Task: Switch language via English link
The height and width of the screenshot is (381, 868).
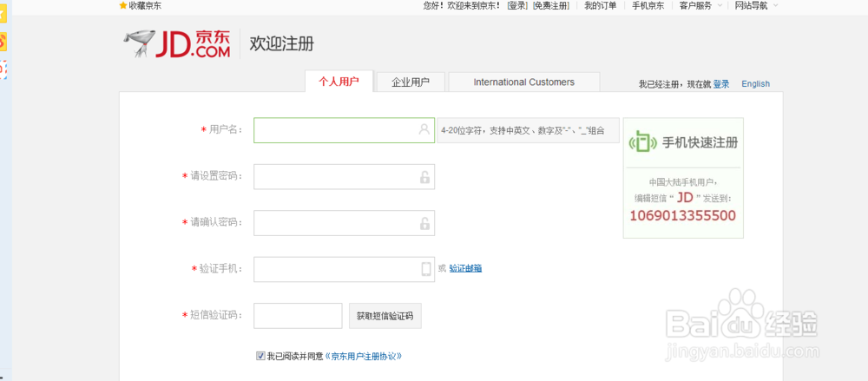Action: click(x=756, y=84)
